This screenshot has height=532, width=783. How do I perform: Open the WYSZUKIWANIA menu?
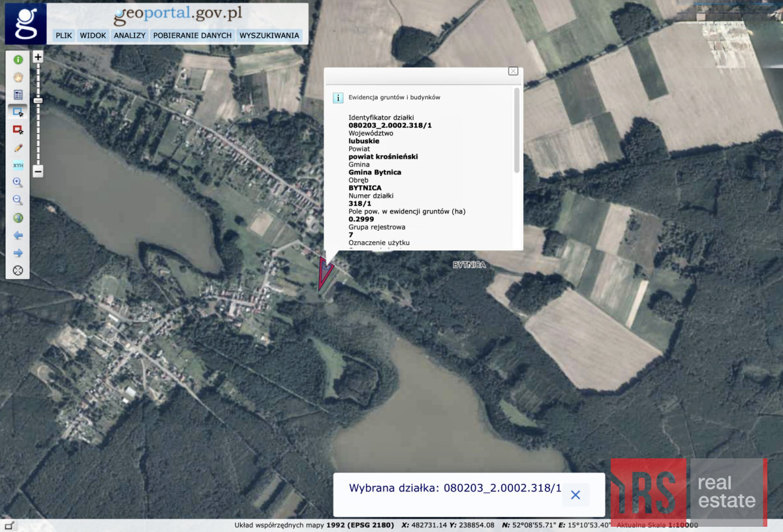tap(269, 35)
